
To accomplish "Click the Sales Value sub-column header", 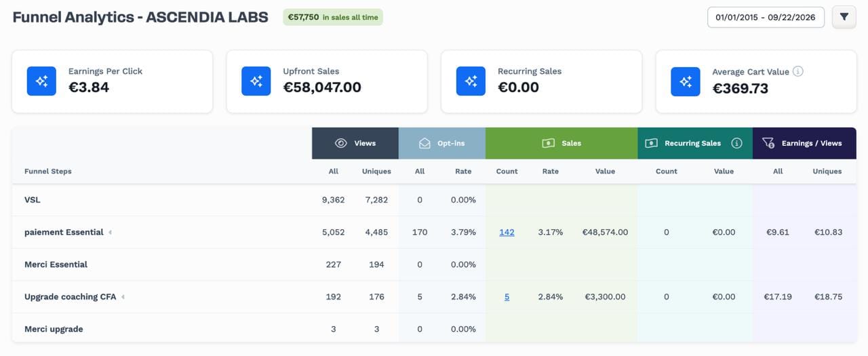I will pos(605,172).
